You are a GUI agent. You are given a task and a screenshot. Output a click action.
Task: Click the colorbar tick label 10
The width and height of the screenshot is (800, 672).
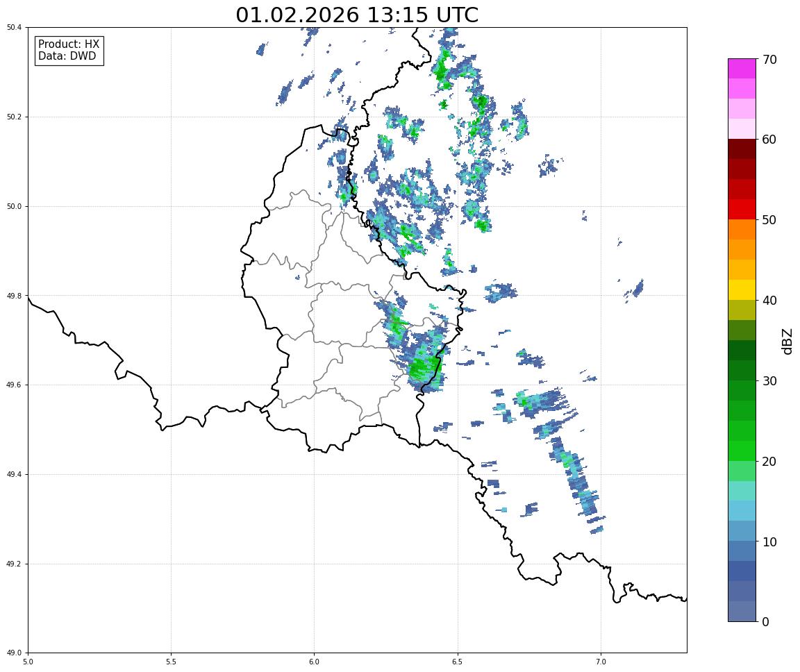click(x=769, y=541)
